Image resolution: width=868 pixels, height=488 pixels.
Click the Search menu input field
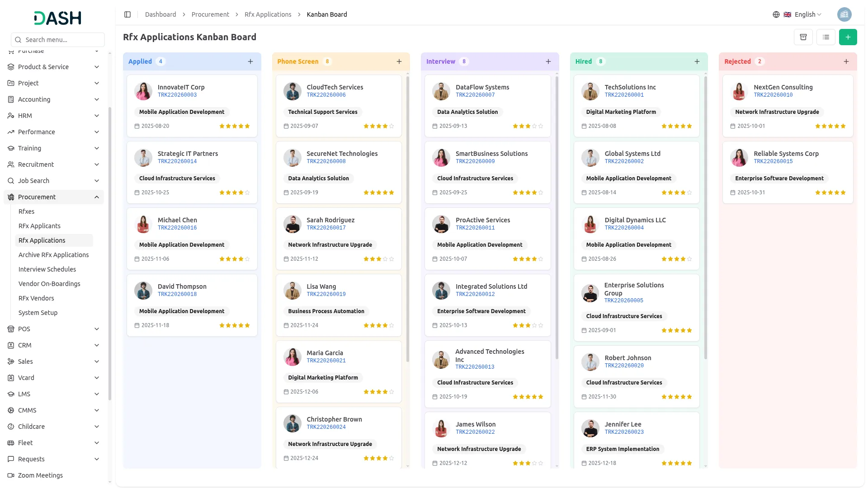pos(58,40)
